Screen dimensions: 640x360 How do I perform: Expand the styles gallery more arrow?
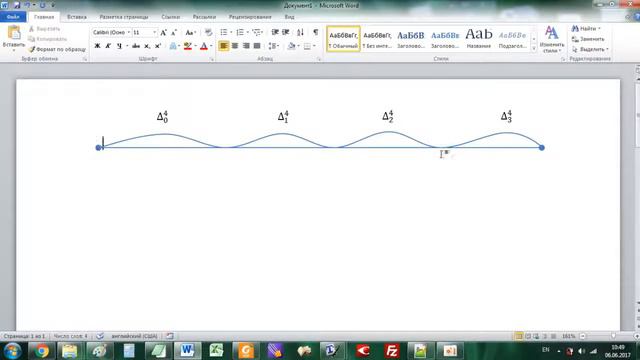point(533,49)
